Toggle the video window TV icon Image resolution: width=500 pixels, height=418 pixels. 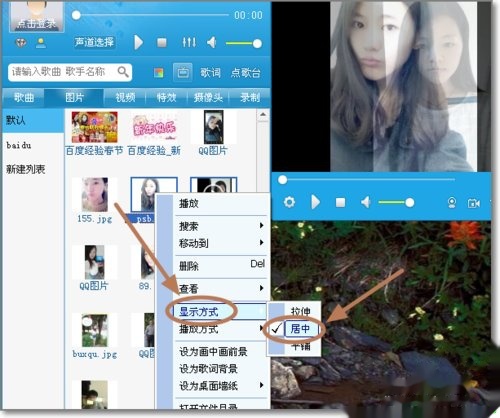point(183,72)
